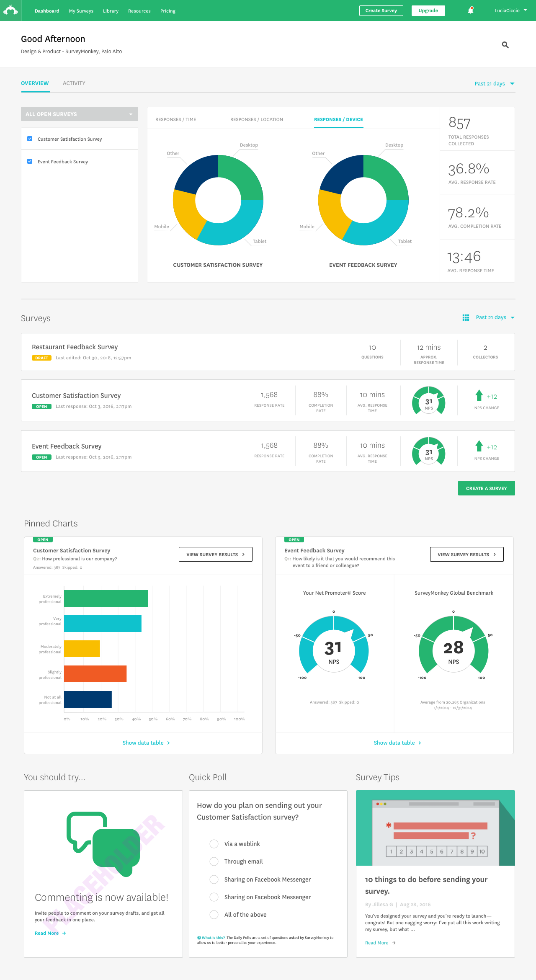Open the notifications bell
536x980 pixels.
471,10
